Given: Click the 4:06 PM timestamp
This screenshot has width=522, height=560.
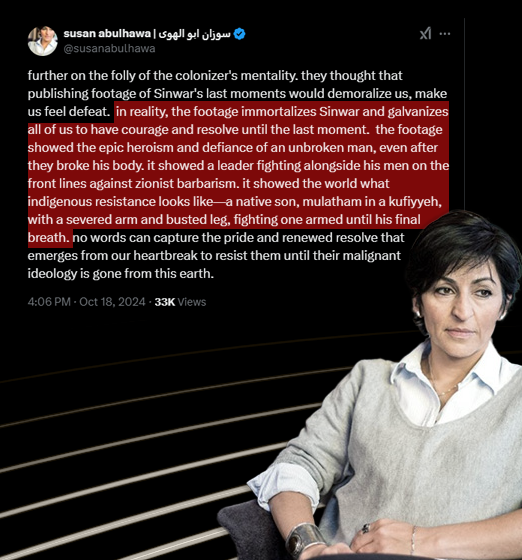Looking at the screenshot, I should pos(49,302).
